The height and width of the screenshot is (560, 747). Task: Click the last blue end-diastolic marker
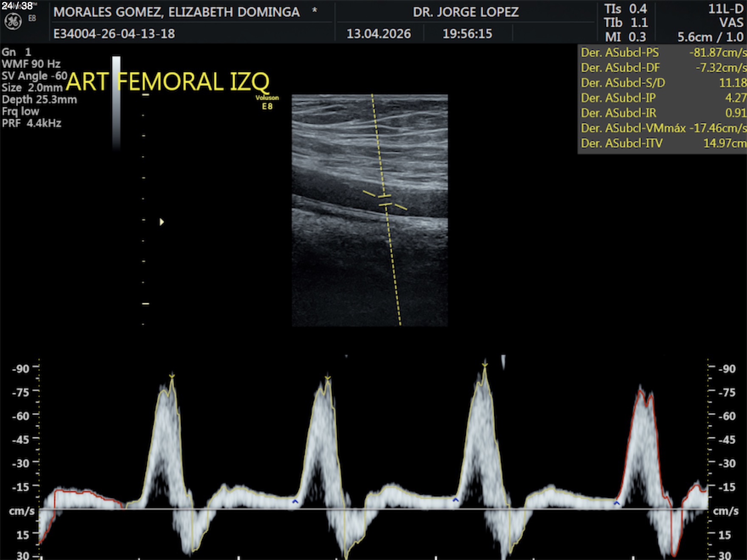pos(617,503)
